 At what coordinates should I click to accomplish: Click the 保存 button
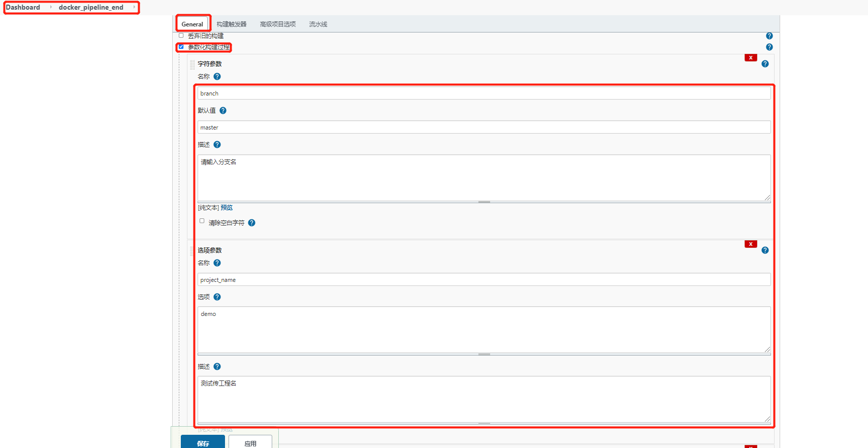[203, 442]
